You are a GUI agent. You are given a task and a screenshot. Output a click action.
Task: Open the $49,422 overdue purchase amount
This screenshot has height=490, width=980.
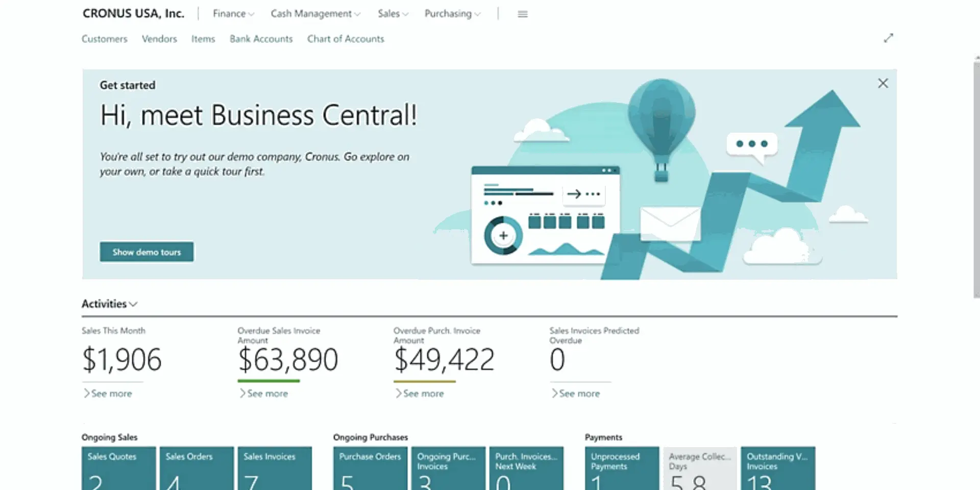[x=444, y=360]
